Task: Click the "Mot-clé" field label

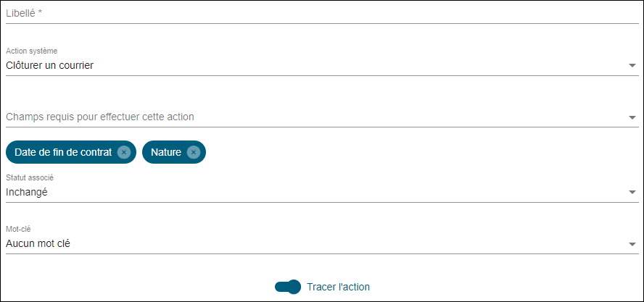Action: tap(18, 229)
